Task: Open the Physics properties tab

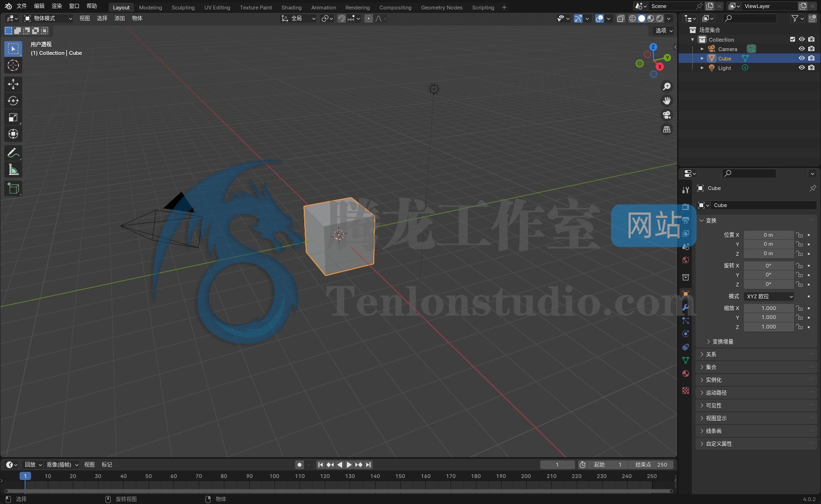Action: [686, 334]
